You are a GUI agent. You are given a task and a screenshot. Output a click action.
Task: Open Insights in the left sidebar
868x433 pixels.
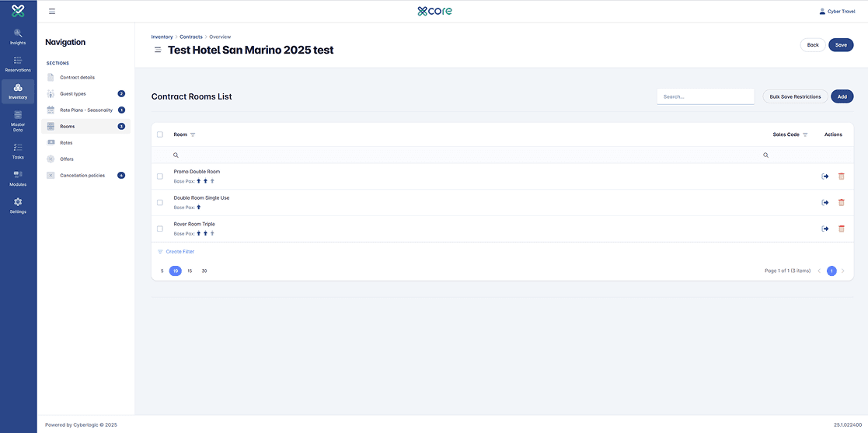click(x=18, y=37)
